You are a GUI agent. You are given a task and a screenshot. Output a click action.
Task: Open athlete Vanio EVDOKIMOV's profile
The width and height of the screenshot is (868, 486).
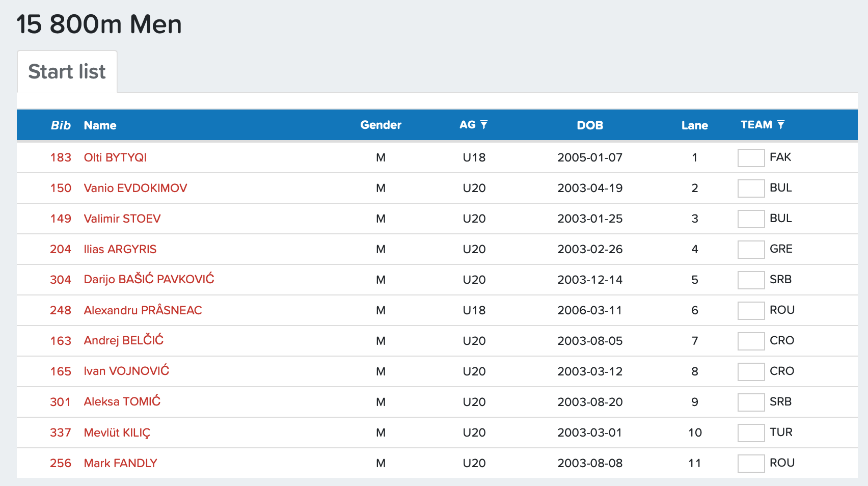(135, 188)
